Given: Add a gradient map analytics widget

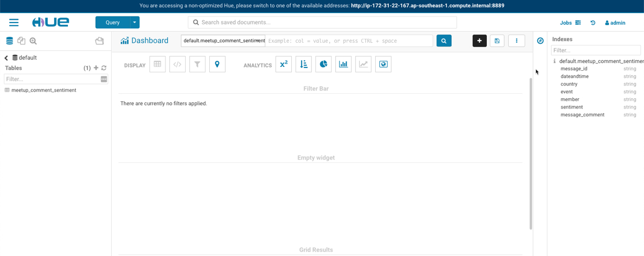Looking at the screenshot, I should [383, 64].
